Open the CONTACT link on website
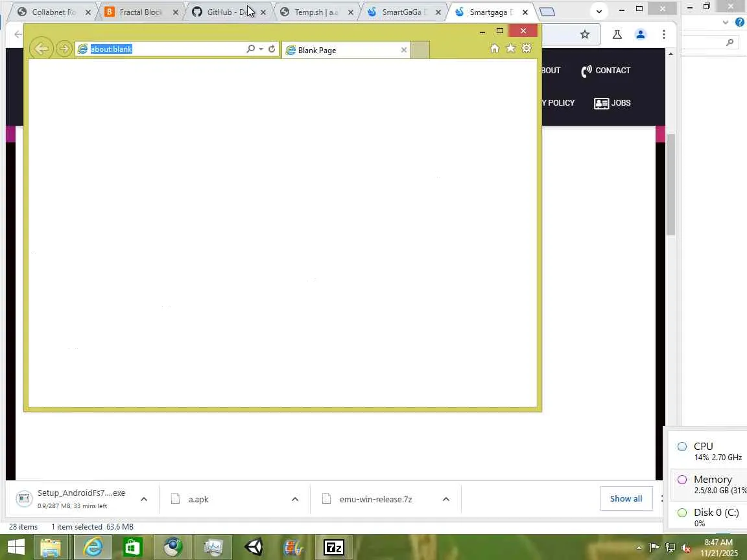Screen dimensions: 747x560 pyautogui.click(x=606, y=71)
